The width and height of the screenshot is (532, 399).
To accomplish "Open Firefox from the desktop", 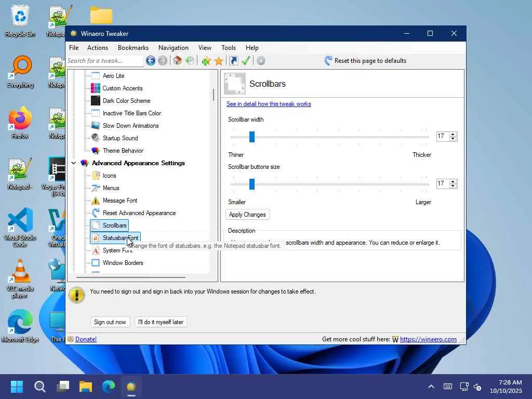I will point(20,122).
